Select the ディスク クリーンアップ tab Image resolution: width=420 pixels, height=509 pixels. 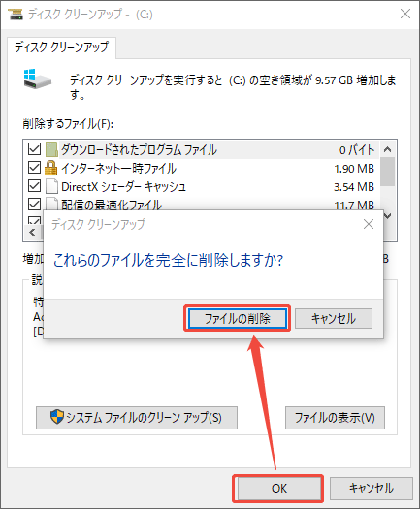61,48
